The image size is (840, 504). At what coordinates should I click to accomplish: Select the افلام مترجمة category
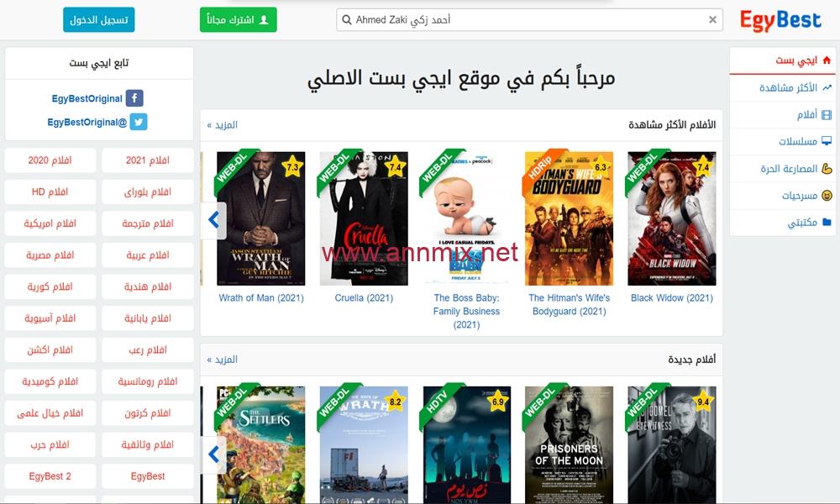[x=147, y=223]
